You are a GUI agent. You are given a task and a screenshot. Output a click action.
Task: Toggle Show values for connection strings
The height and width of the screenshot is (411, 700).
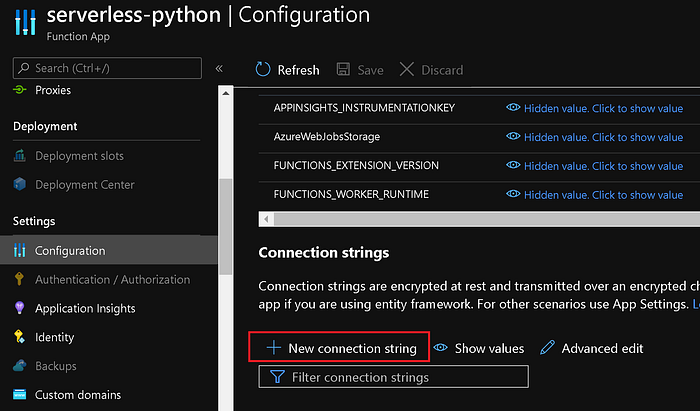479,348
